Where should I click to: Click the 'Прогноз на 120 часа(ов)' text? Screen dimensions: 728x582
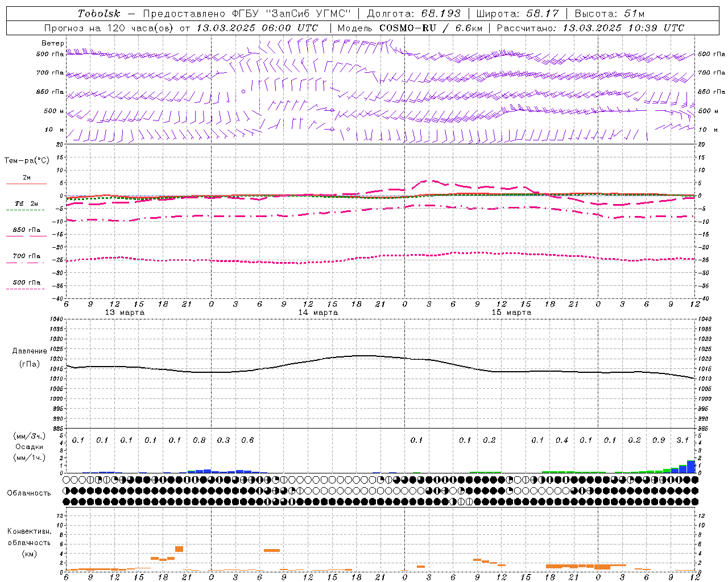[109, 28]
